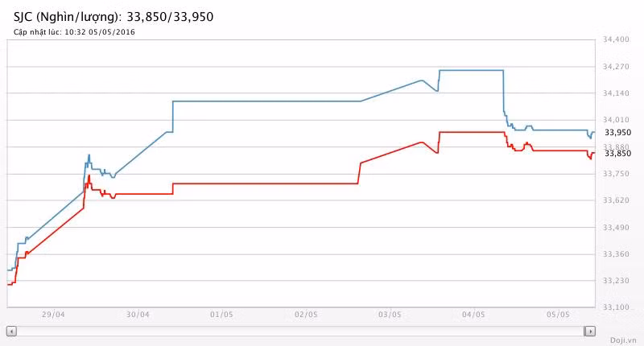
Task: Click the 34,270 y-axis gridline label
Action: point(616,67)
